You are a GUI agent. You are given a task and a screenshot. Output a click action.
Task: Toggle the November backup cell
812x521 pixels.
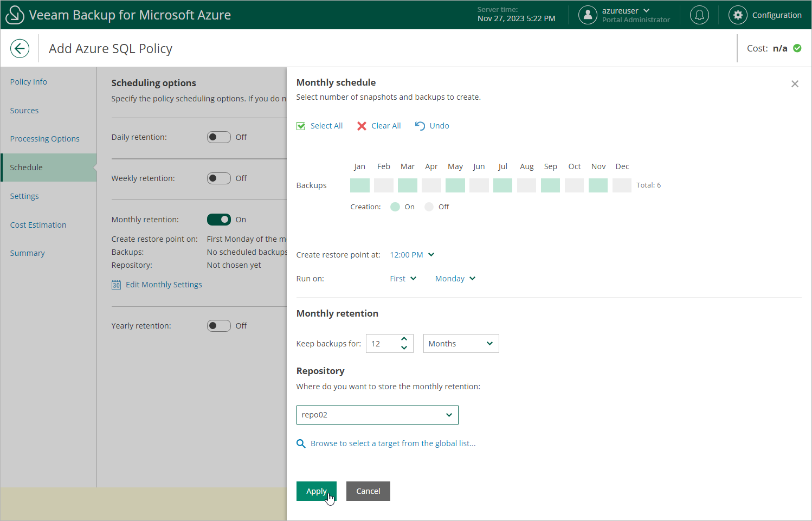click(x=598, y=185)
